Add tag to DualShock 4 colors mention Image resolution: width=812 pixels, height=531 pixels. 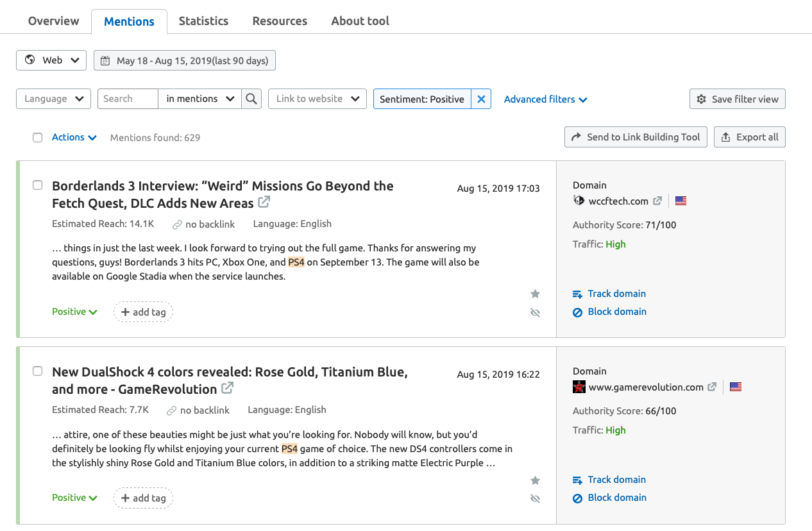[x=143, y=498]
